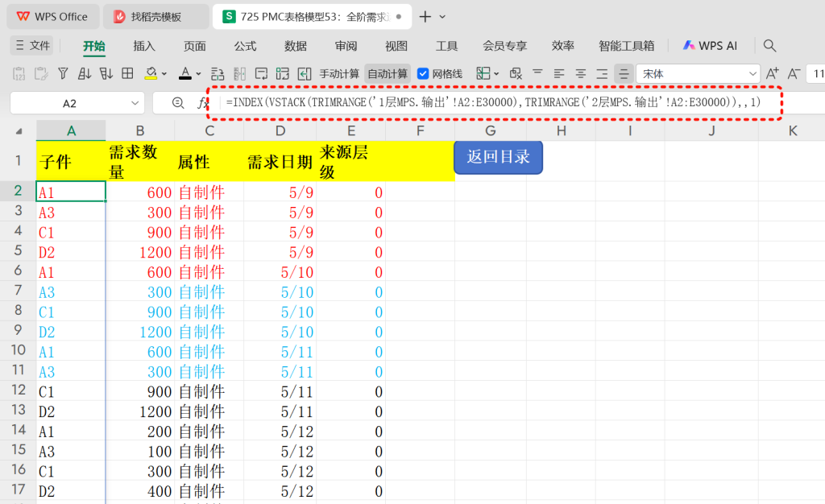The width and height of the screenshot is (825, 504).
Task: Uncheck the 网格线 gridlines checkbox
Action: [423, 73]
